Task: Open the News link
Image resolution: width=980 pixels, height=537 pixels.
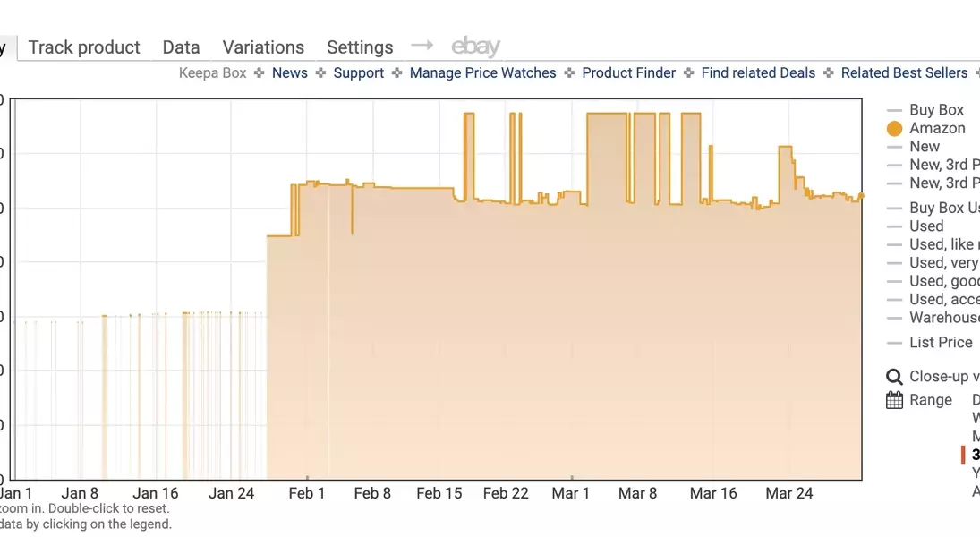Action: 289,73
